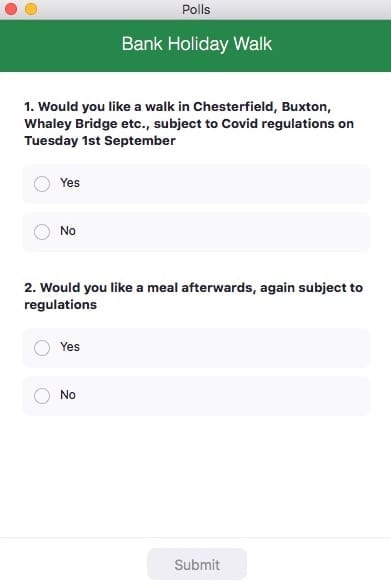Click right side of question 1 Yes option row
The image size is (391, 588).
coord(319,184)
